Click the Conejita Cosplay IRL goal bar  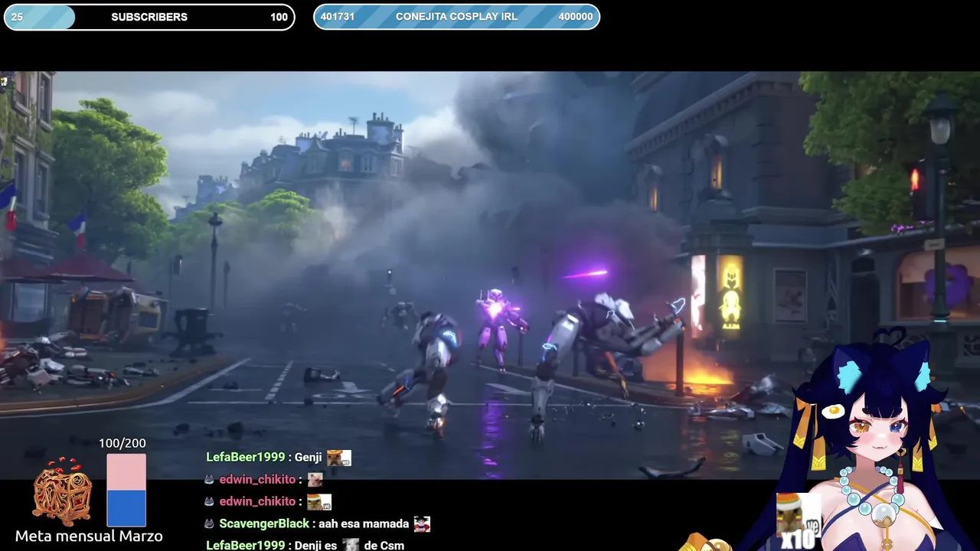point(457,17)
